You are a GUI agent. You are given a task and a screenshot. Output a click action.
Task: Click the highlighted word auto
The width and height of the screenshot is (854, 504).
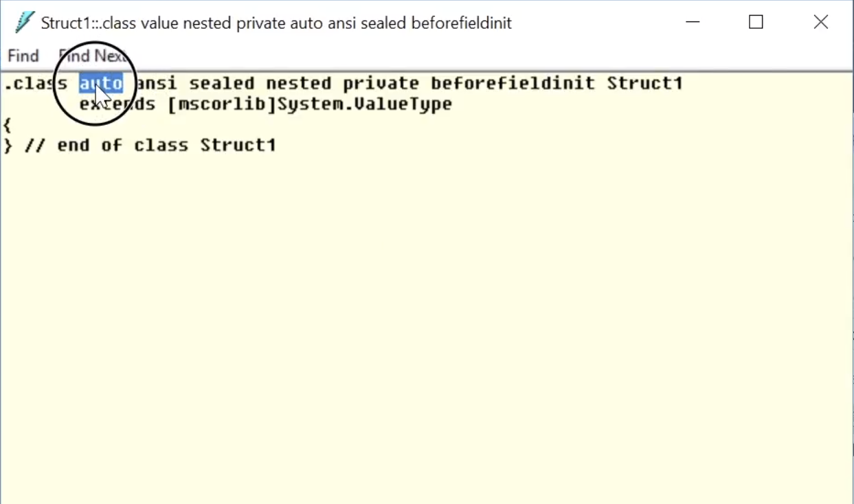101,84
